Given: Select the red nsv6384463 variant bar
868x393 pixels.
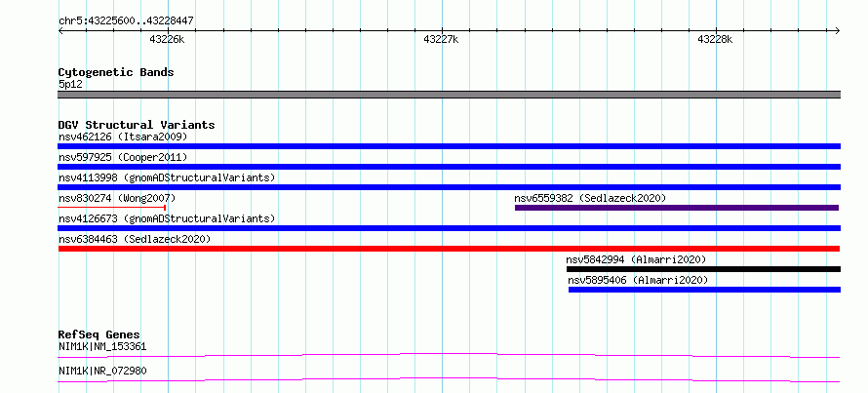Looking at the screenshot, I should [x=449, y=249].
